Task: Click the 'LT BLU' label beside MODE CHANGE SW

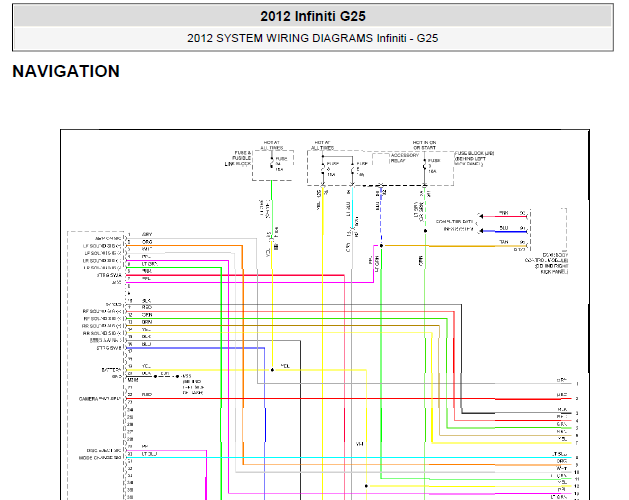Action: click(149, 454)
